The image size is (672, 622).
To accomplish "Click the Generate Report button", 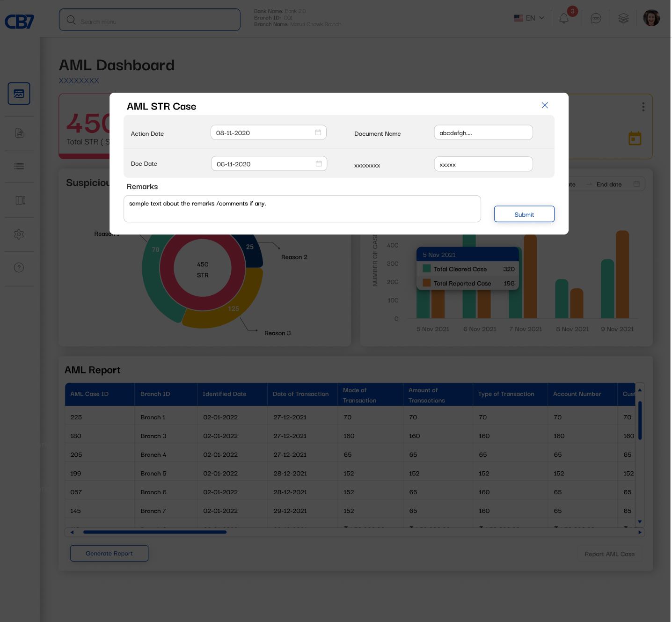I will [109, 553].
